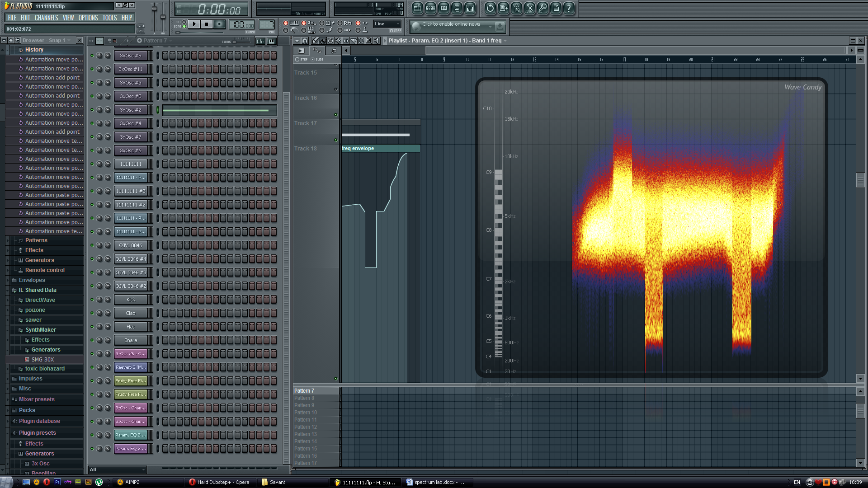The width and height of the screenshot is (868, 488).
Task: Open the project info document icon
Action: 556,8
